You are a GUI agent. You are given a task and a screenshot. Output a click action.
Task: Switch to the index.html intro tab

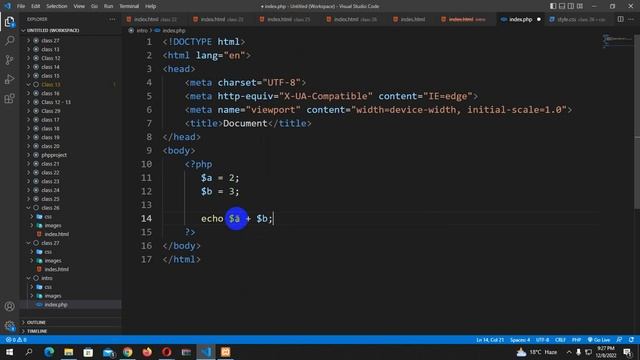coord(467,19)
